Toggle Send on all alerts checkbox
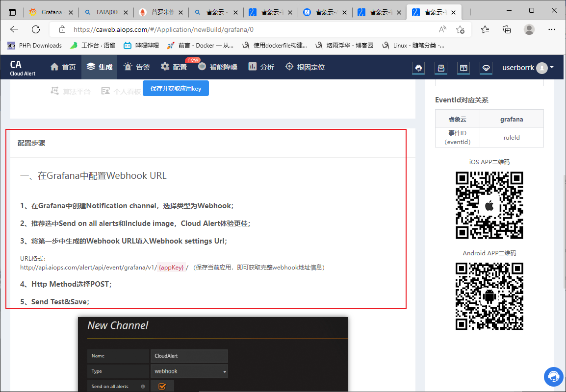The image size is (566, 392). [x=162, y=387]
